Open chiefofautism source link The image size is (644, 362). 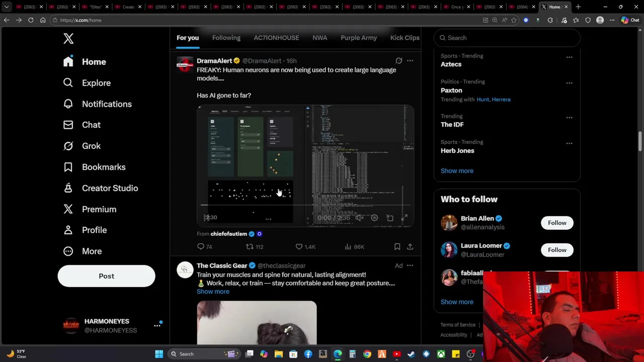point(229,234)
